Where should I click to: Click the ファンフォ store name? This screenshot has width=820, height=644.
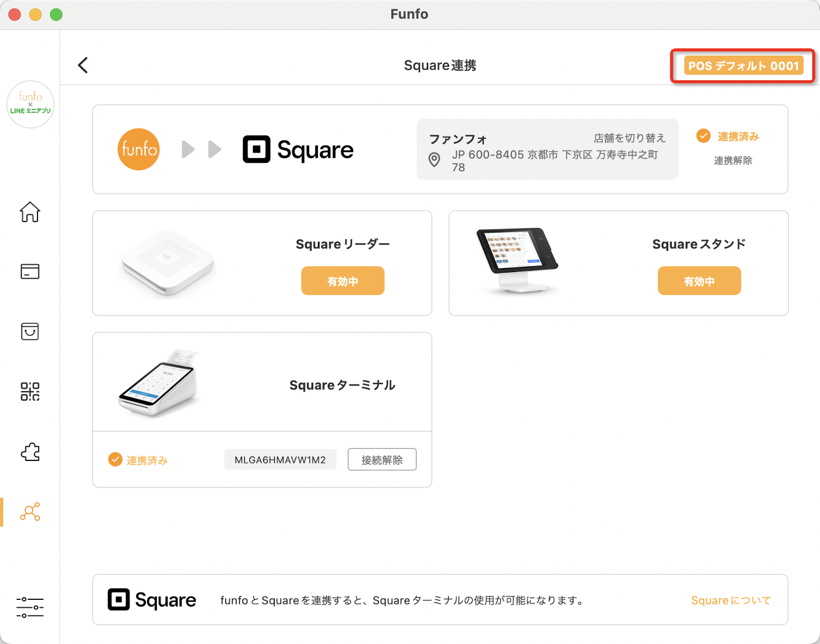tap(458, 139)
